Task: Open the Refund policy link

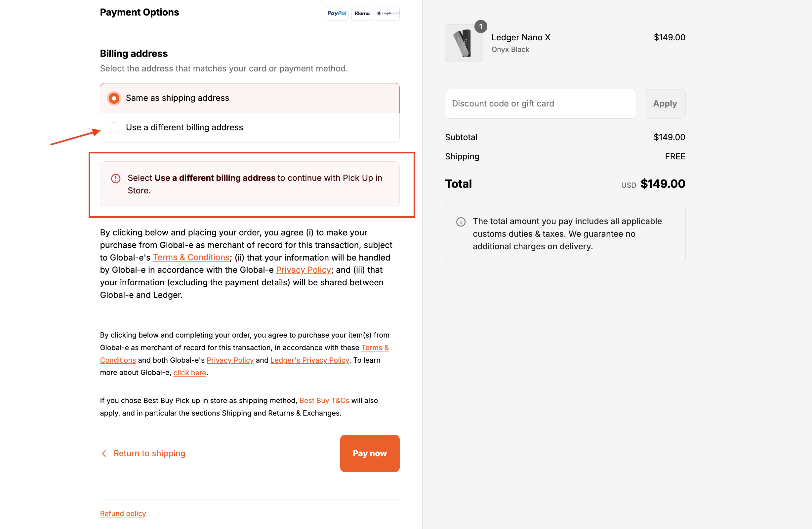Action: coord(123,513)
